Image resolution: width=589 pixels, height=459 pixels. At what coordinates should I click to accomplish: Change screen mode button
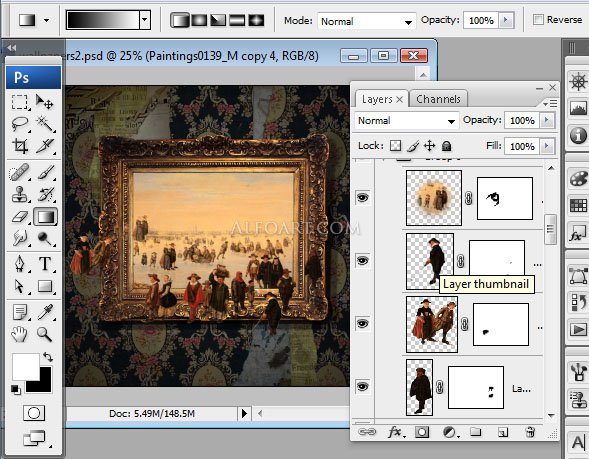click(x=34, y=438)
